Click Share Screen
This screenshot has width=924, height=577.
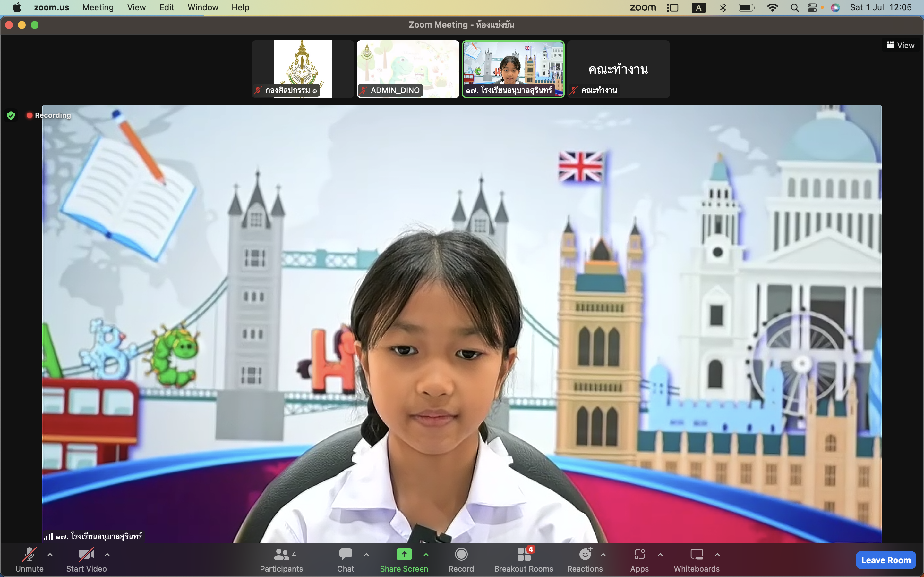(404, 559)
